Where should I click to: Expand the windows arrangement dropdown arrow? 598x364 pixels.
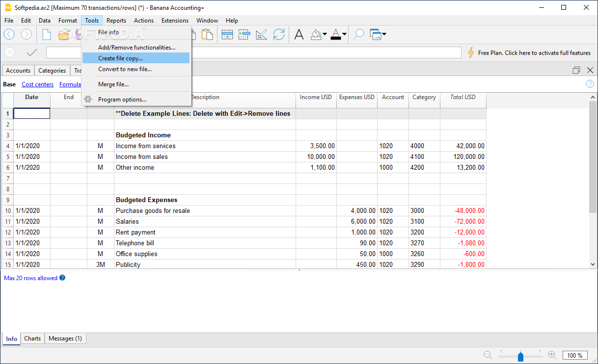(384, 34)
